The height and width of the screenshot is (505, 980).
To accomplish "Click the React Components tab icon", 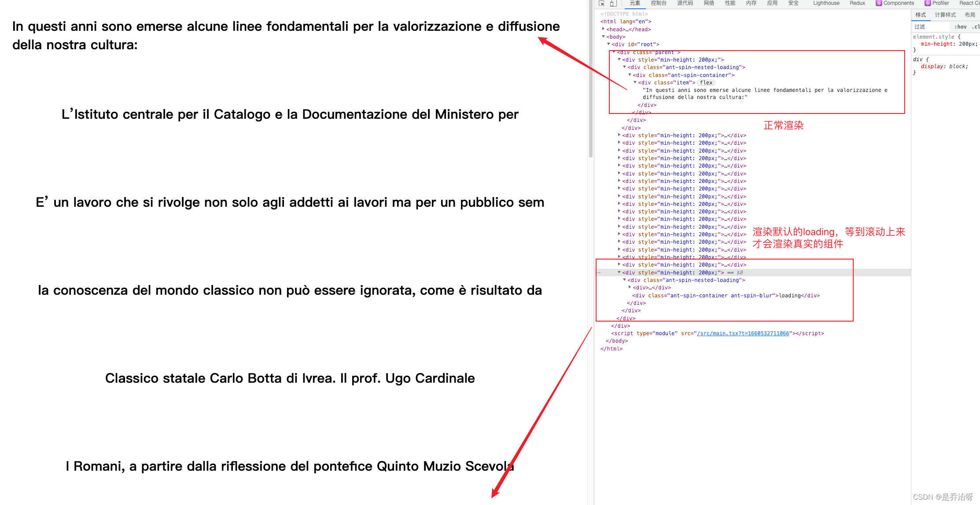I will click(878, 3).
